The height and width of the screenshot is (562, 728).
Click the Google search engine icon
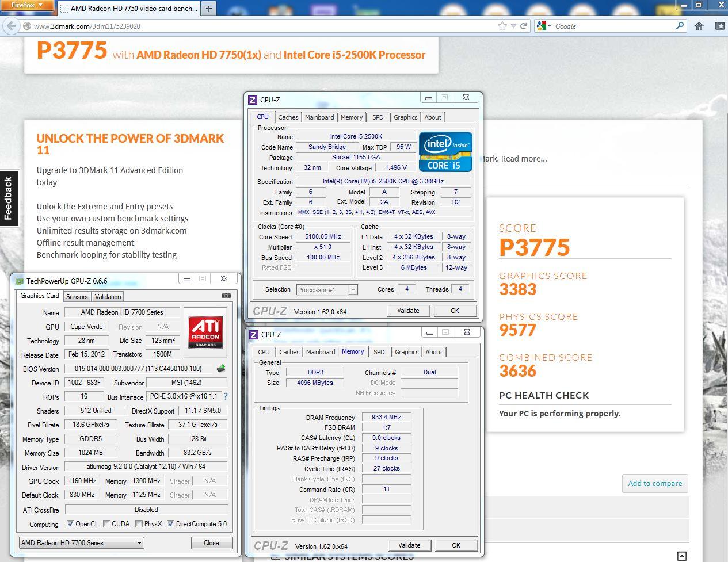point(541,26)
